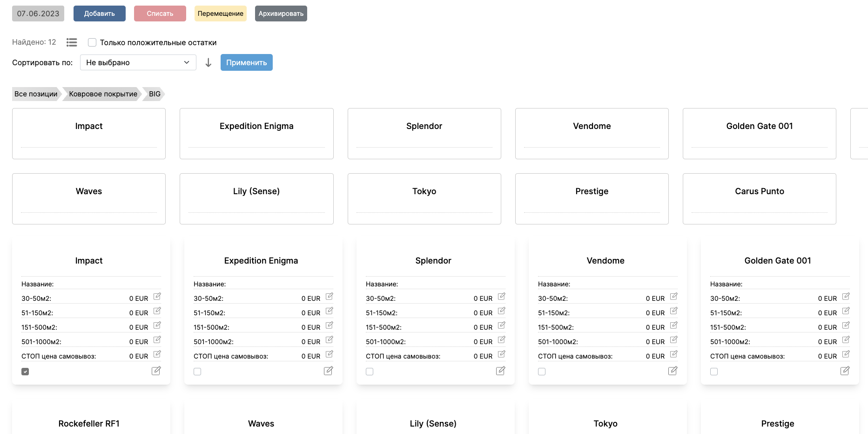Image resolution: width=868 pixels, height=434 pixels.
Task: Edit the 501-1000м2 price for Golden Gate 001
Action: pos(846,340)
